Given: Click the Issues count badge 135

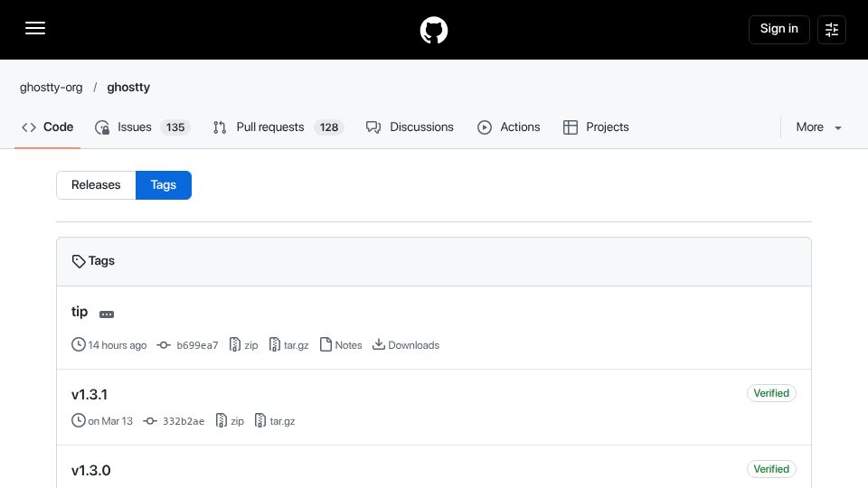Looking at the screenshot, I should point(175,127).
